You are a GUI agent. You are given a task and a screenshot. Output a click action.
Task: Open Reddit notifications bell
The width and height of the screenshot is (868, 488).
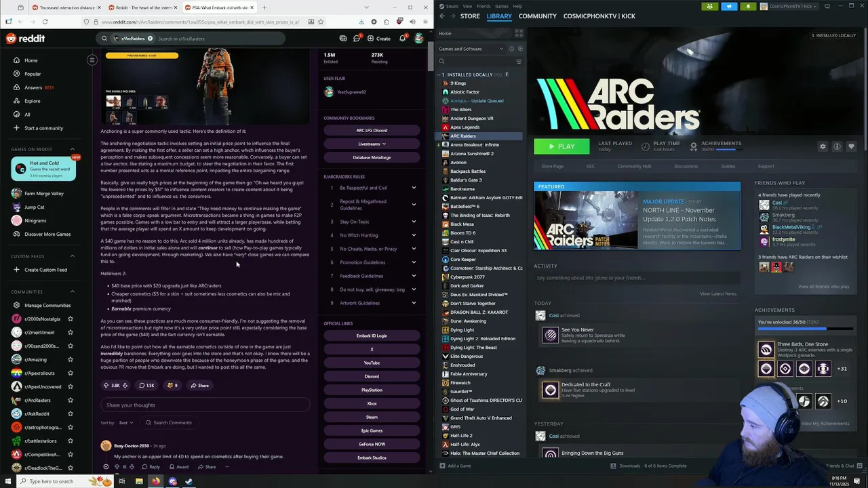click(x=402, y=39)
